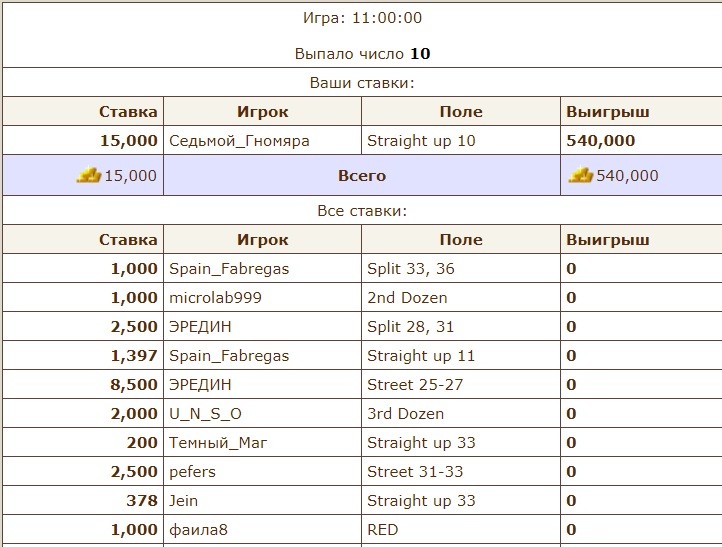The height and width of the screenshot is (547, 722).
Task: Open microlab999 player profile
Action: 212,297
